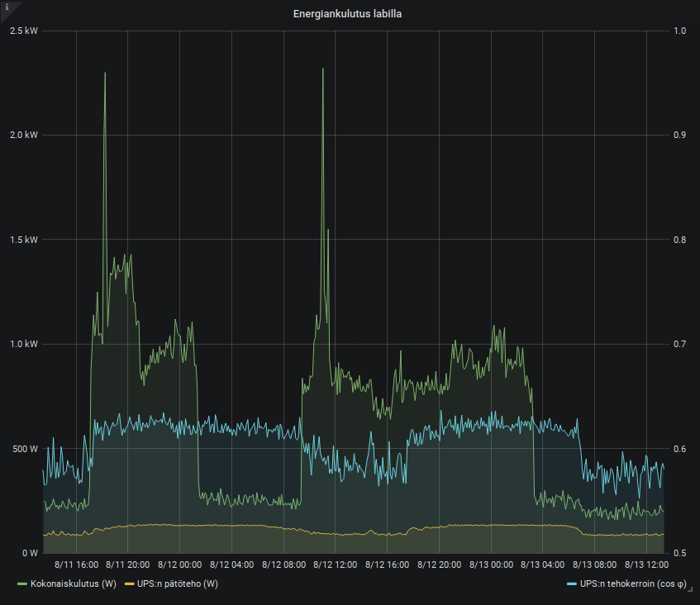
Task: Click the '2.0 kW' left axis label
Action: pos(24,135)
